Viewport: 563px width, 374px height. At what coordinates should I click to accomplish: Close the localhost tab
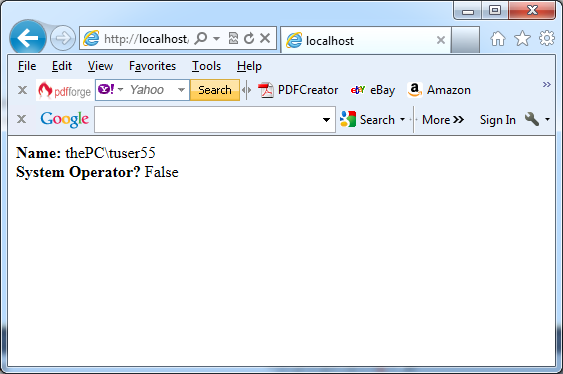pos(441,40)
